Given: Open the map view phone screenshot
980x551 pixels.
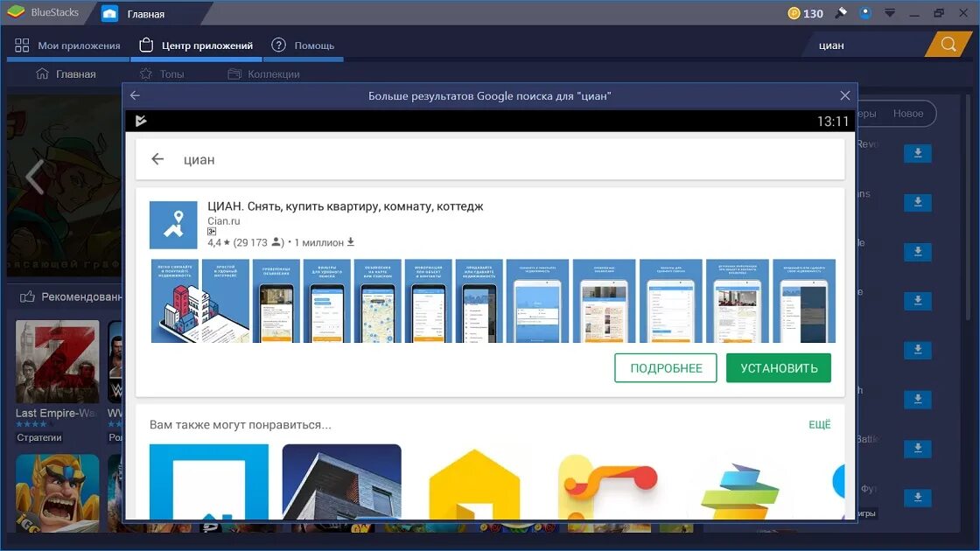Looking at the screenshot, I should tap(377, 301).
